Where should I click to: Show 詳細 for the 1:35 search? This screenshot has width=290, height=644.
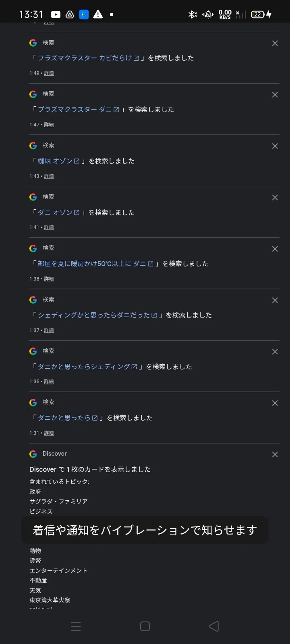[x=49, y=382]
